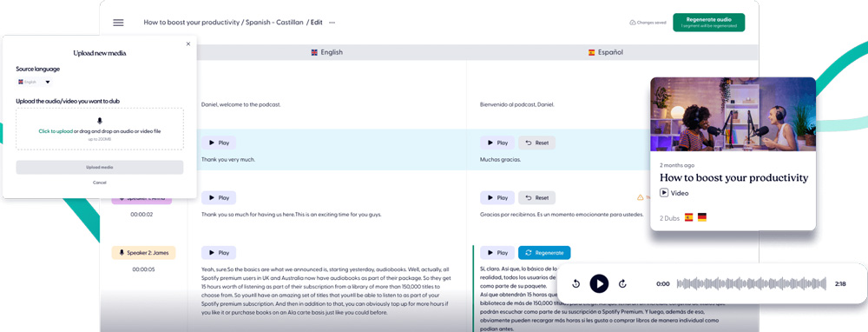Reset the Muchas gracias segment

(537, 143)
